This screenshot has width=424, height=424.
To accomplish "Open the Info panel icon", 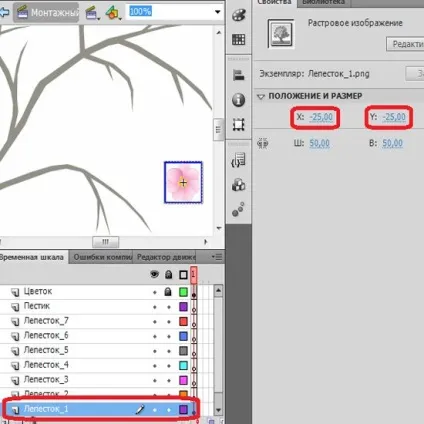I will point(239,100).
